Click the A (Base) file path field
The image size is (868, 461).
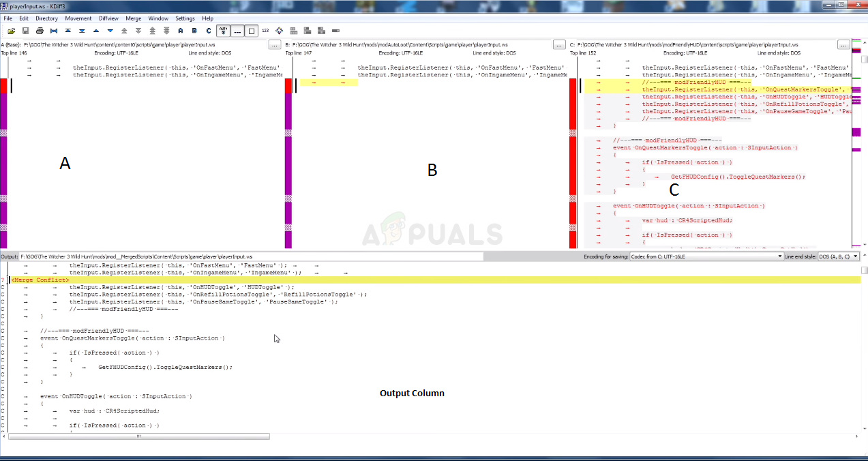click(x=144, y=45)
